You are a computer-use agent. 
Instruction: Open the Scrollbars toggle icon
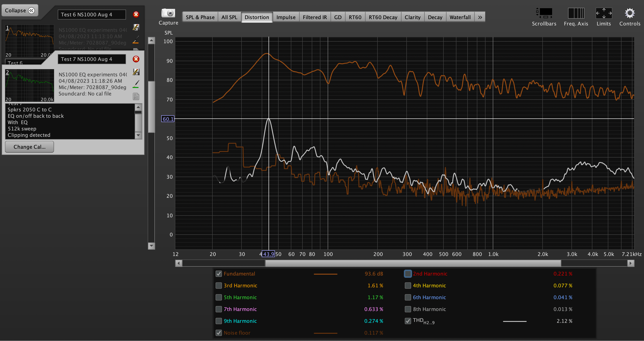coord(544,13)
